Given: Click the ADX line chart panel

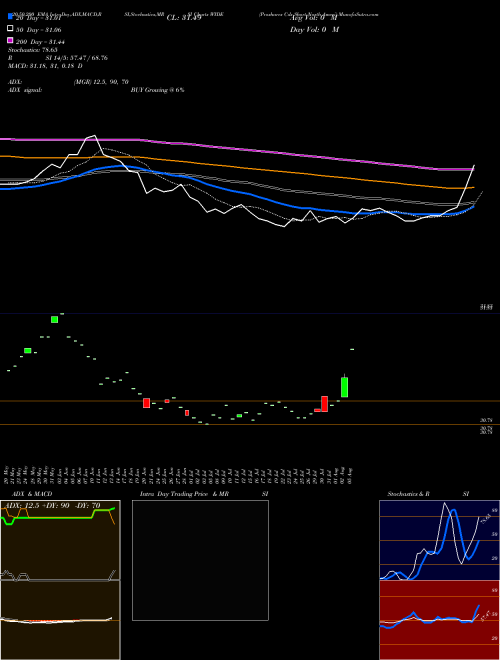Looking at the screenshot, I should 60,540.
